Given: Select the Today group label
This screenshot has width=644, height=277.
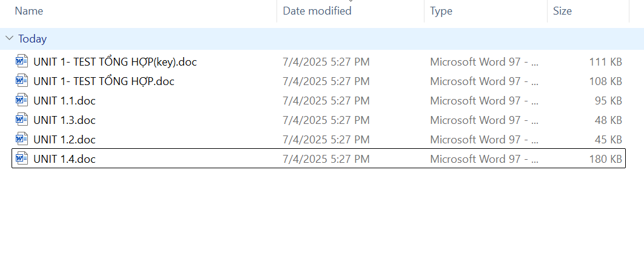Looking at the screenshot, I should pyautogui.click(x=32, y=39).
